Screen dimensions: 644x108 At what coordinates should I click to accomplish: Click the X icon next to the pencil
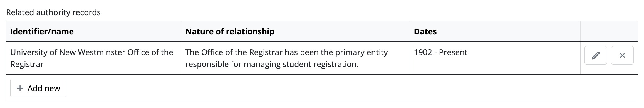[622, 55]
